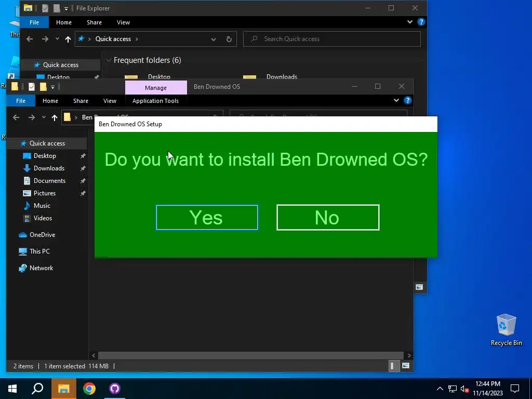Open Help icon in Ben Drowned OS window
This screenshot has width=532, height=399.
click(407, 100)
